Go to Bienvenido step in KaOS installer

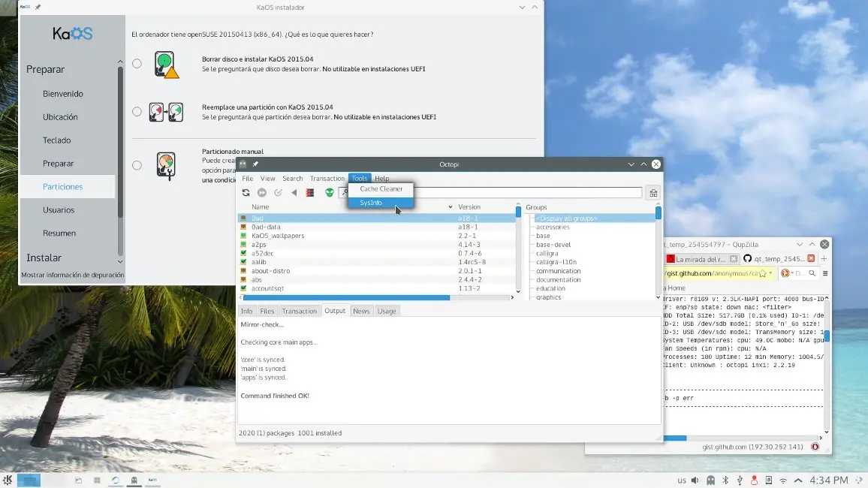63,94
